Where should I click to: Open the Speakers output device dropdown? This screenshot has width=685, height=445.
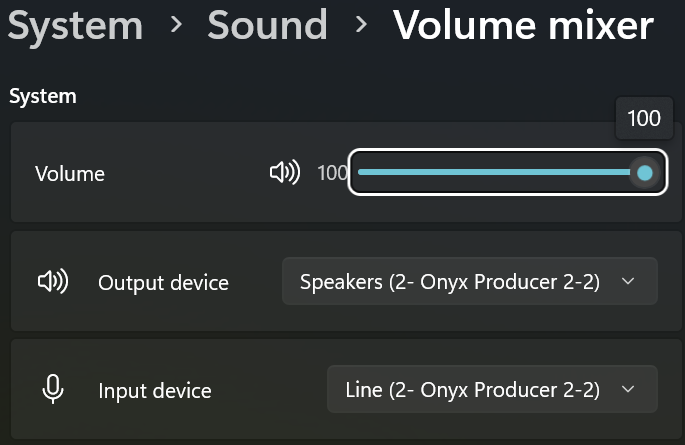470,281
